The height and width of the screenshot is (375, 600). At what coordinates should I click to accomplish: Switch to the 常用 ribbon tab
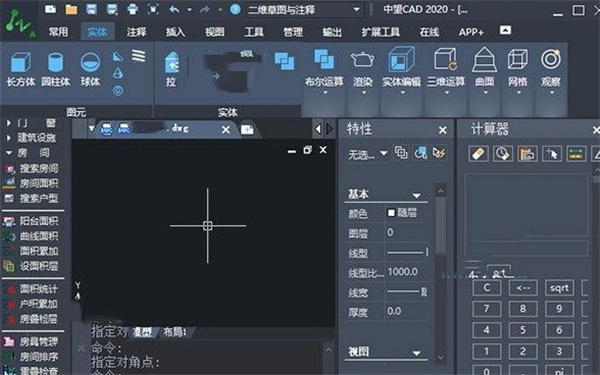pyautogui.click(x=58, y=32)
